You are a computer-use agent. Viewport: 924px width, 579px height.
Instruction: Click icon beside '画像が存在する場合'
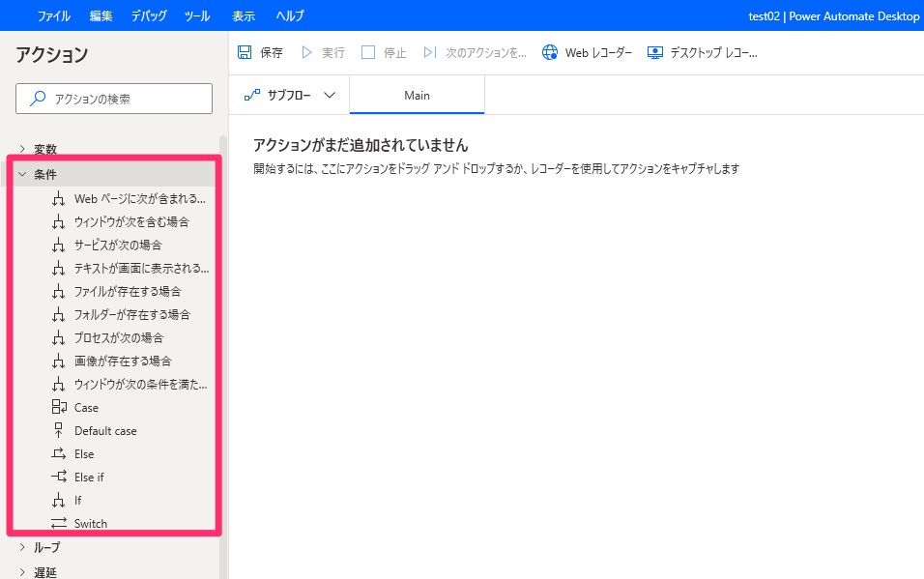(58, 361)
